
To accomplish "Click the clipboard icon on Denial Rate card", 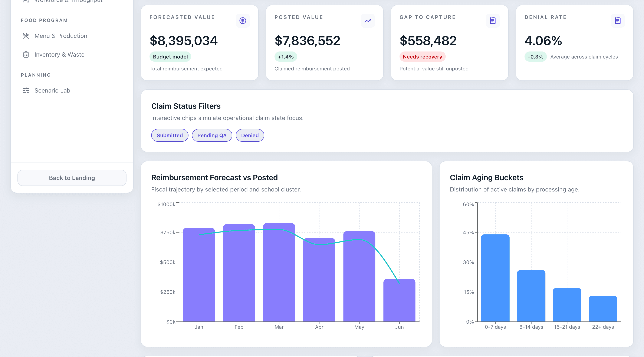I will tap(617, 21).
